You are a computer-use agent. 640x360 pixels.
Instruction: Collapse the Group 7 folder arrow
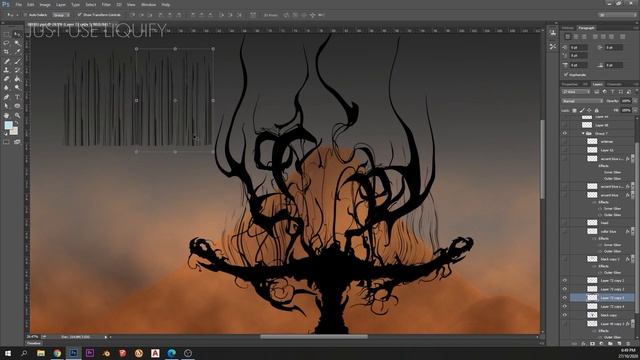(x=583, y=133)
